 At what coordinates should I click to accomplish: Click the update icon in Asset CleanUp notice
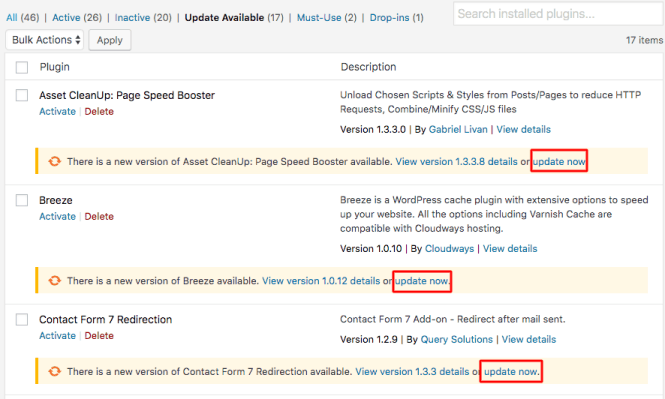click(x=54, y=162)
